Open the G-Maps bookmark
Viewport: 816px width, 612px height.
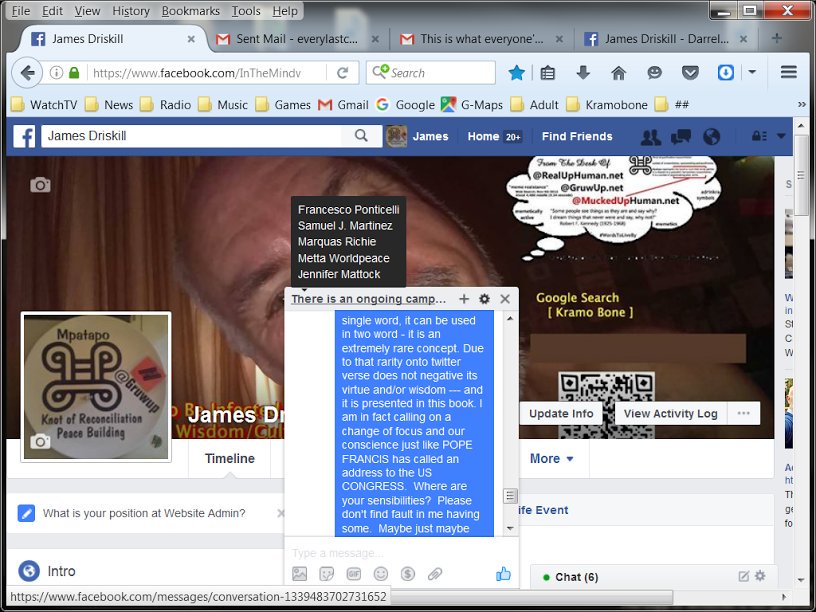point(472,105)
